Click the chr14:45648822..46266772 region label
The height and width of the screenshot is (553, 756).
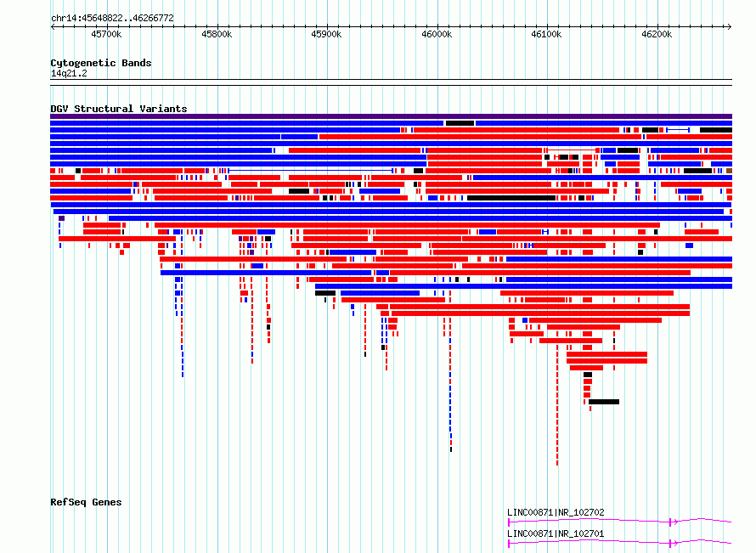112,19
